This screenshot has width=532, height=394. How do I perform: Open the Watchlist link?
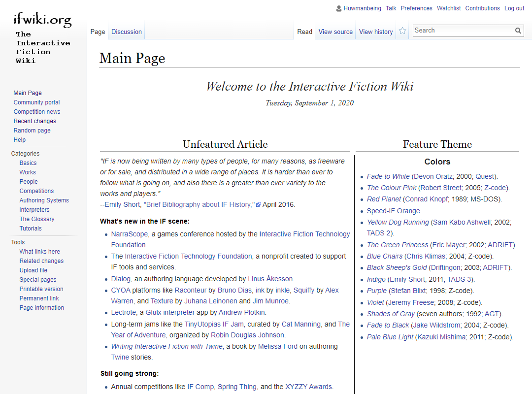pyautogui.click(x=449, y=8)
